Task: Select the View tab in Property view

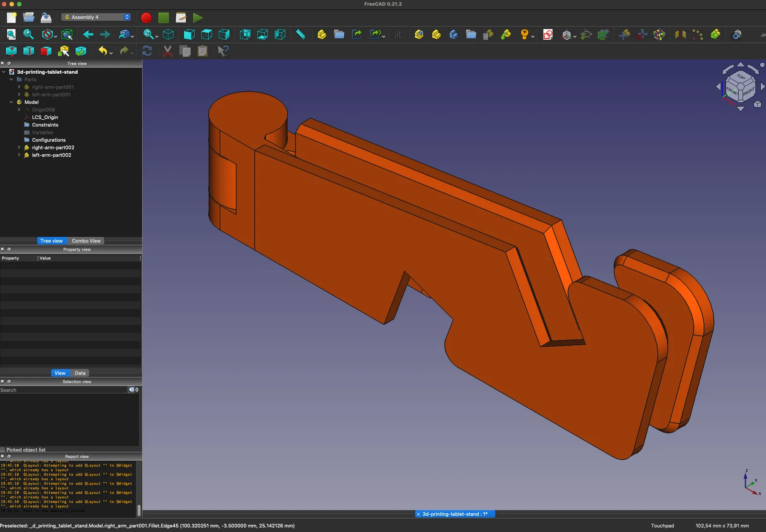Action: point(60,373)
